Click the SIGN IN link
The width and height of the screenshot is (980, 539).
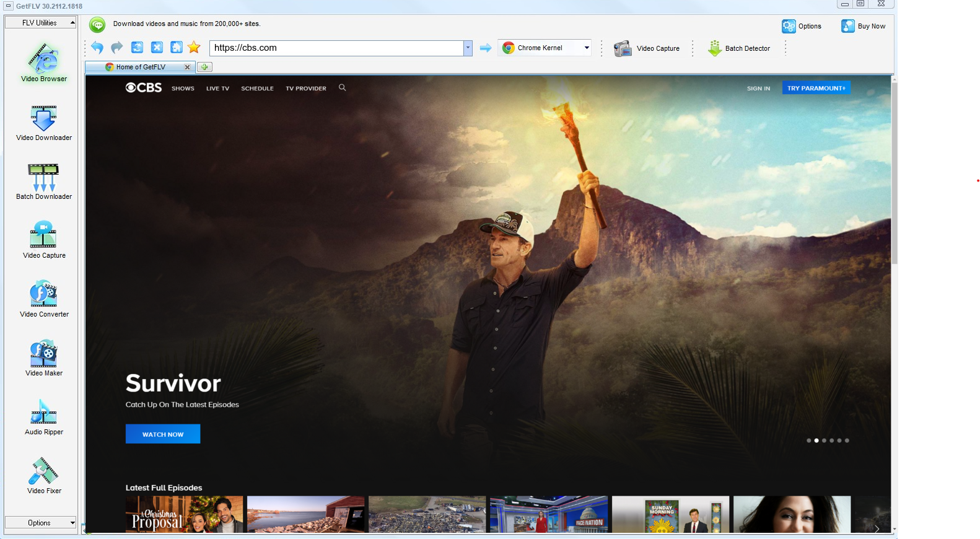(x=758, y=89)
